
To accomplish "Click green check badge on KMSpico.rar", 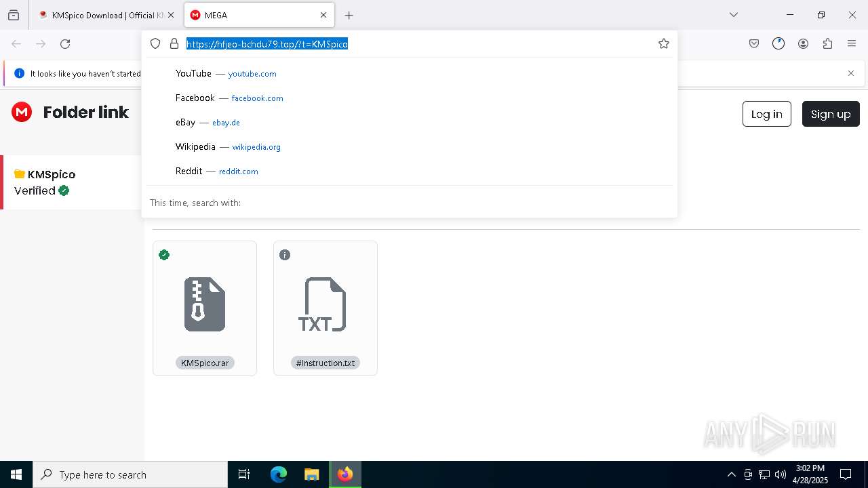I will click(x=164, y=255).
